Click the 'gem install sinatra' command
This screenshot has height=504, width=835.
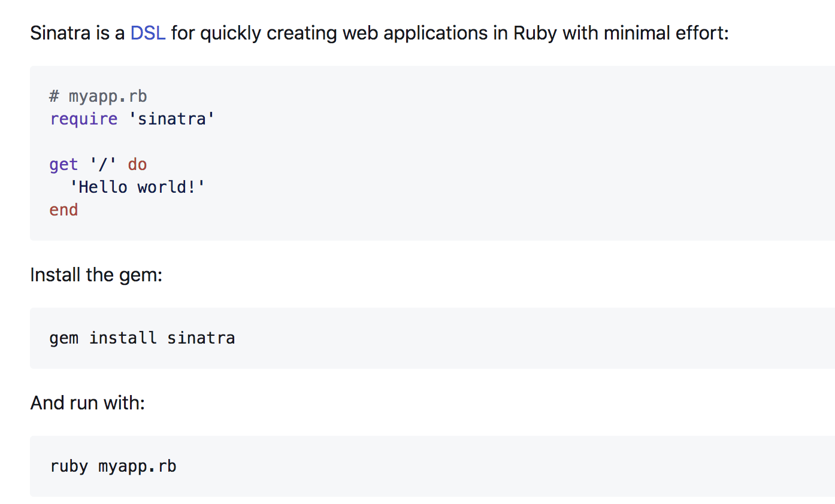click(142, 338)
